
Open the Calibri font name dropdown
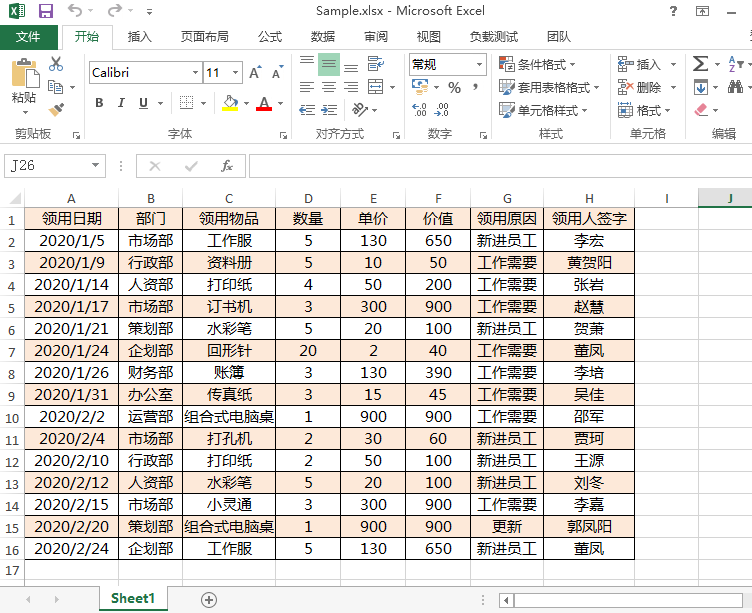coord(195,72)
